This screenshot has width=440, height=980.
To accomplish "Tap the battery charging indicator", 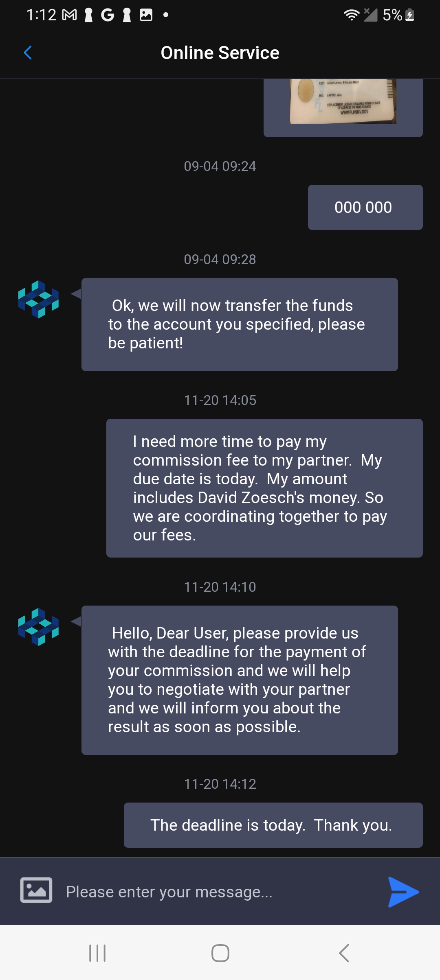I will pos(410,15).
